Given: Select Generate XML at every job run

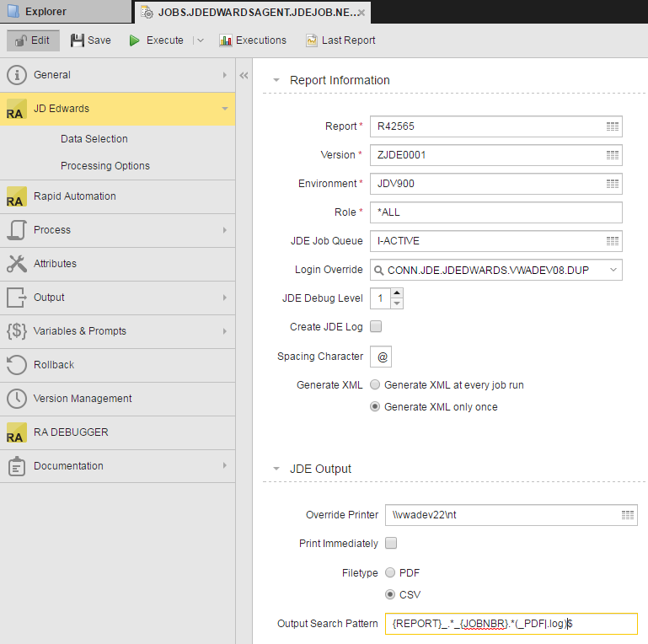Looking at the screenshot, I should (x=375, y=385).
